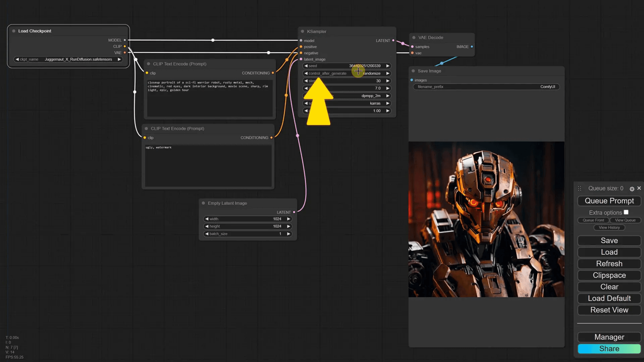
Task: Open the queue settings gear icon
Action: coord(632,189)
